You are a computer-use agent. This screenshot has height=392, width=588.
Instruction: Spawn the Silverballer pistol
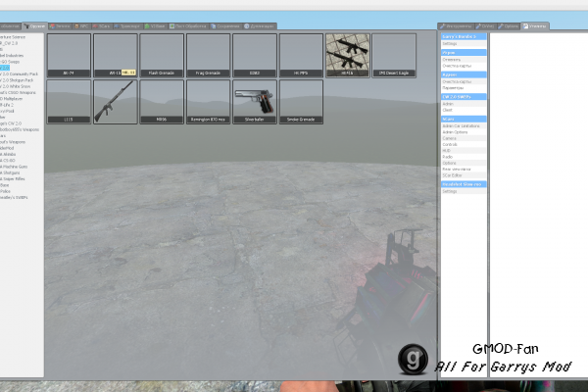tap(255, 102)
